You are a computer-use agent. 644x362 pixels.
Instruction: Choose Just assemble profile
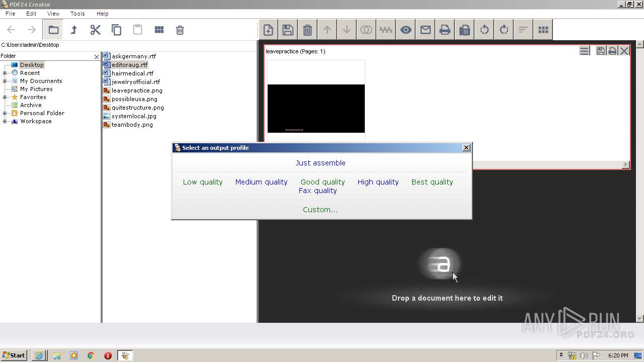[x=320, y=163]
